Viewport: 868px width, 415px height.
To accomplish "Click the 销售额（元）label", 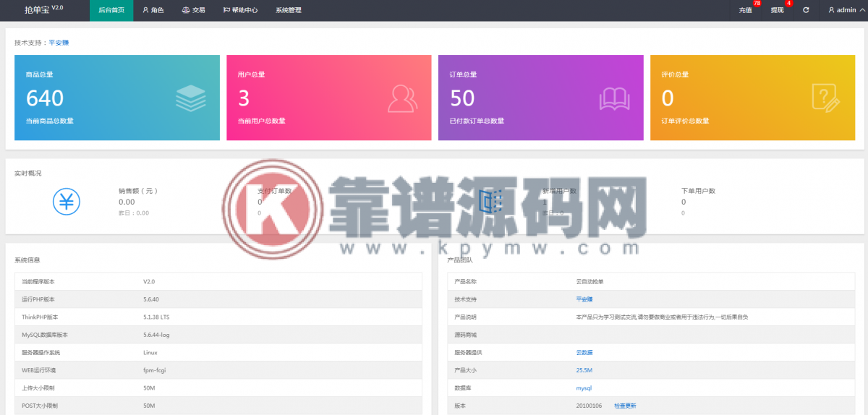I will tap(138, 191).
